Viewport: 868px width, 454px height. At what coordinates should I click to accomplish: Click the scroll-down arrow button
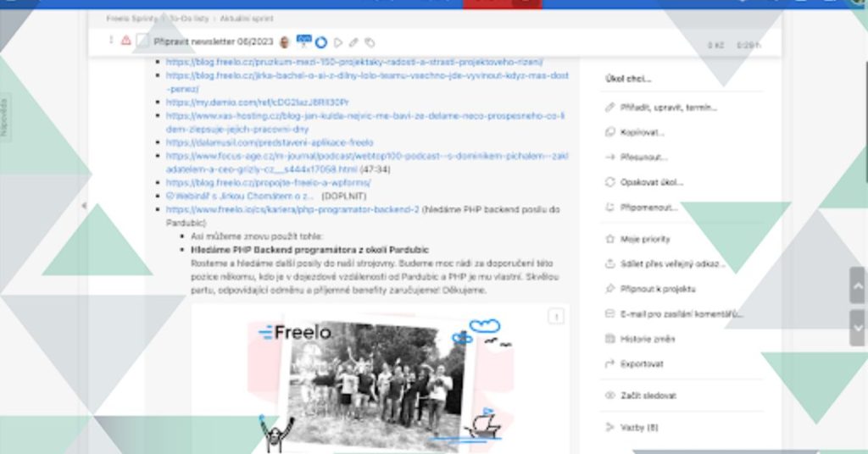[x=858, y=328]
